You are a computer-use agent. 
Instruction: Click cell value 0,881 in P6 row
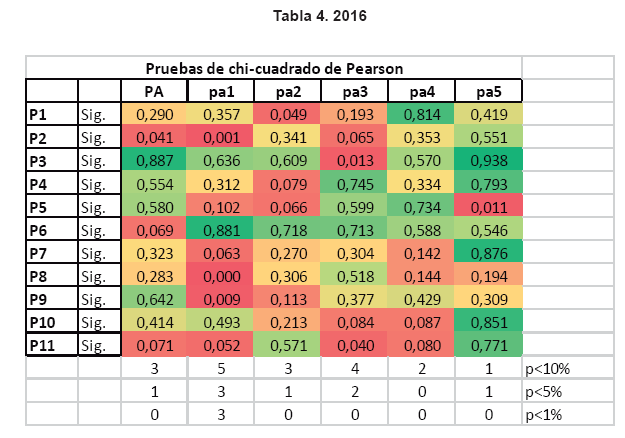pos(221,229)
